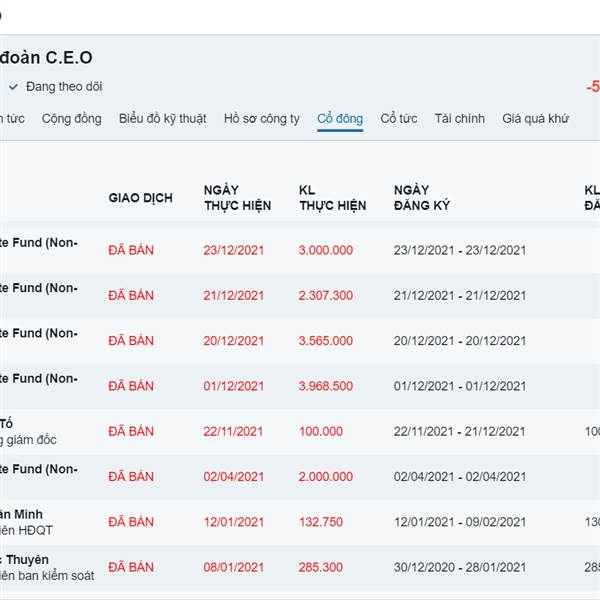
Task: Select registration range 02/04/2021 - 02/04/2021
Action: (x=460, y=476)
